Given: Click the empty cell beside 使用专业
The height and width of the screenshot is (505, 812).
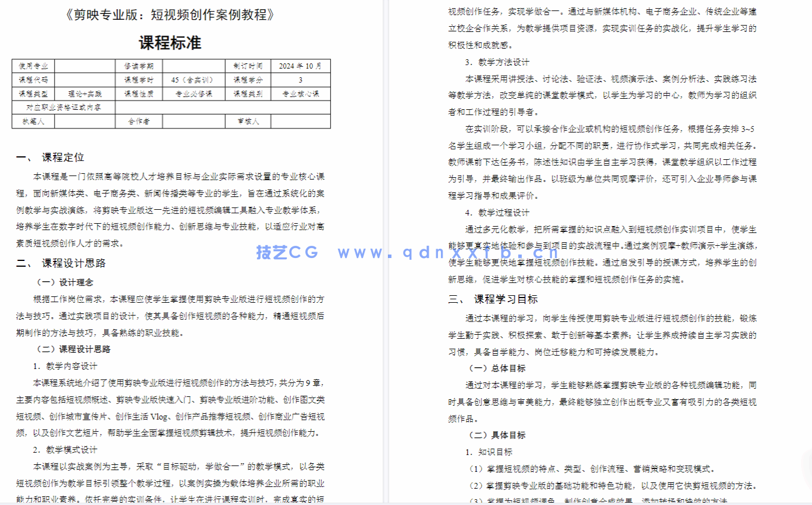Looking at the screenshot, I should 85,66.
